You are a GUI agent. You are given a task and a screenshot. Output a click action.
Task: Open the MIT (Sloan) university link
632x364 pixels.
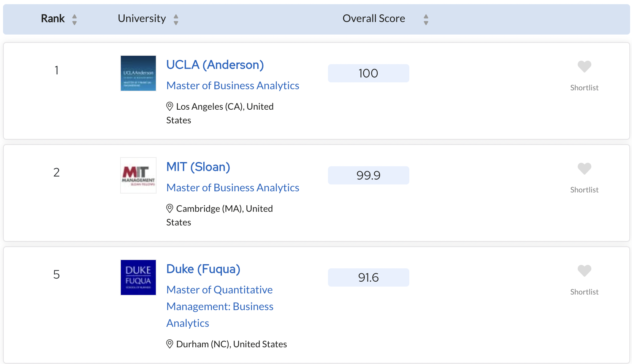[x=198, y=167]
